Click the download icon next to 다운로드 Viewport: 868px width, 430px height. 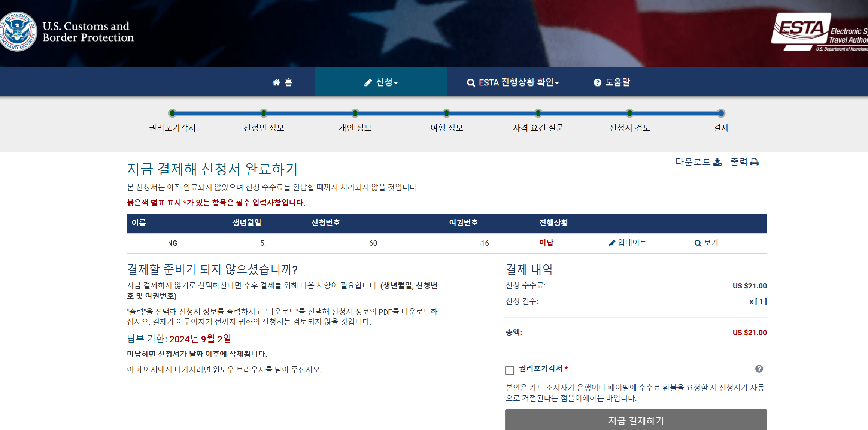tap(717, 162)
